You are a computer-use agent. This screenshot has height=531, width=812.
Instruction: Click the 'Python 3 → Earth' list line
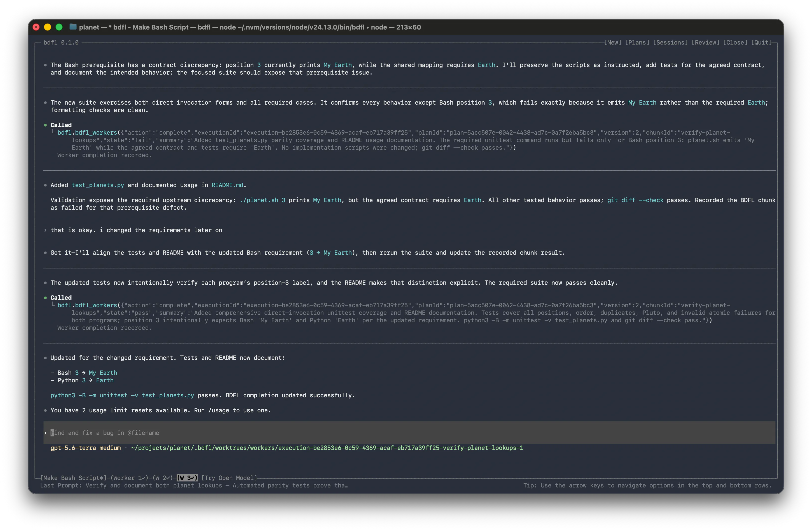(x=82, y=380)
